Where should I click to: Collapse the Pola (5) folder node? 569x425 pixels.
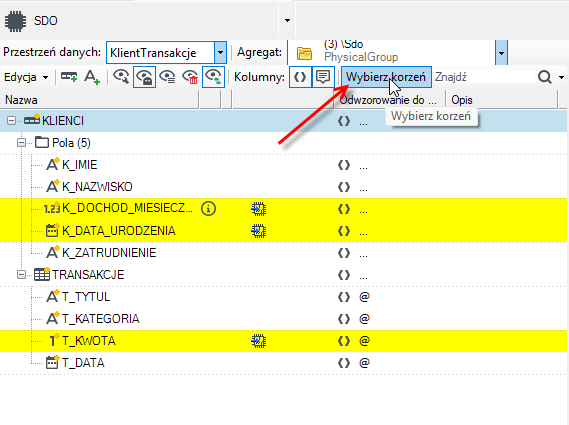point(21,143)
